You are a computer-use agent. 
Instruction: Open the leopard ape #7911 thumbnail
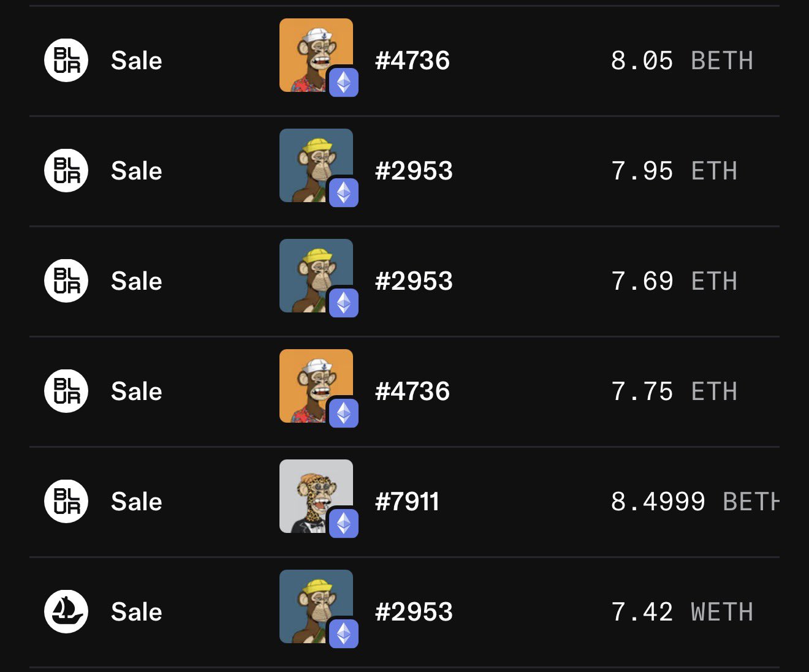pos(310,490)
